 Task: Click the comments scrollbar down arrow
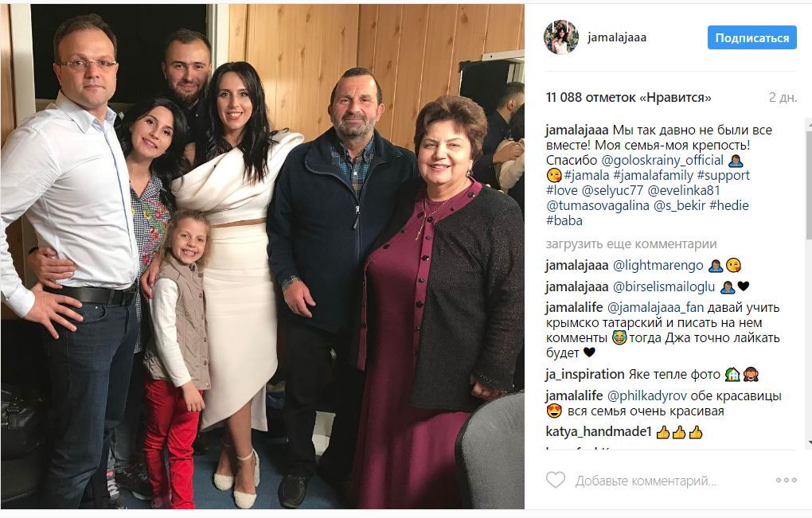pyautogui.click(x=809, y=443)
